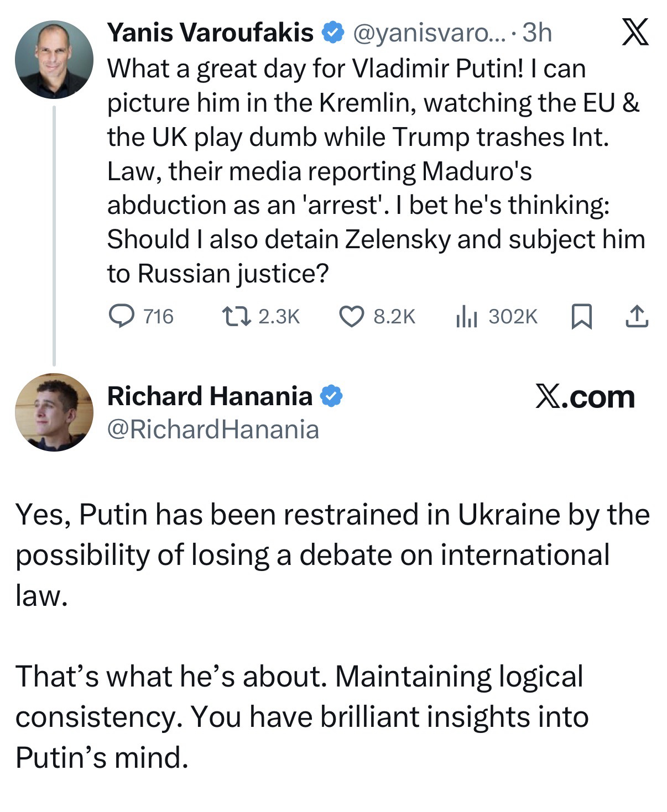Click the 8.2K likes count
667x812 pixels.
click(394, 317)
